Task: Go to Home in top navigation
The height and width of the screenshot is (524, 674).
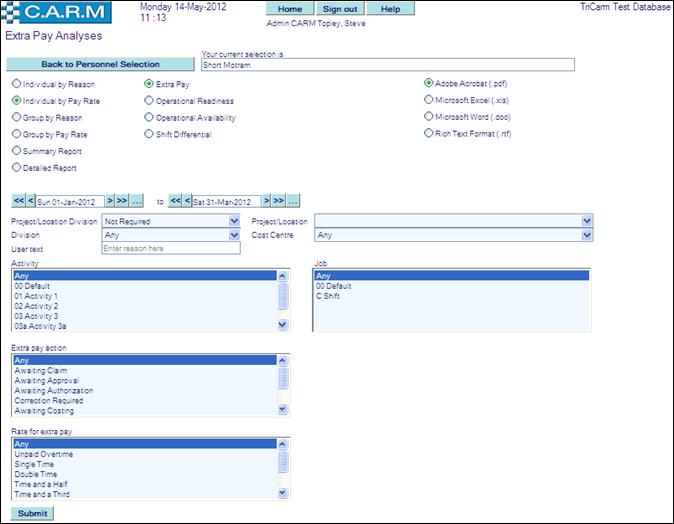Action: [290, 9]
